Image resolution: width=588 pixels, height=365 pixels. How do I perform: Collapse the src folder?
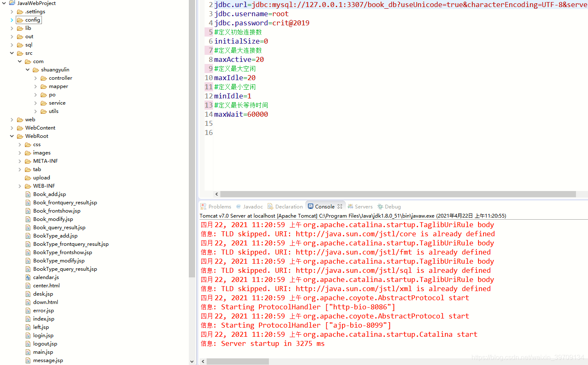[12, 53]
